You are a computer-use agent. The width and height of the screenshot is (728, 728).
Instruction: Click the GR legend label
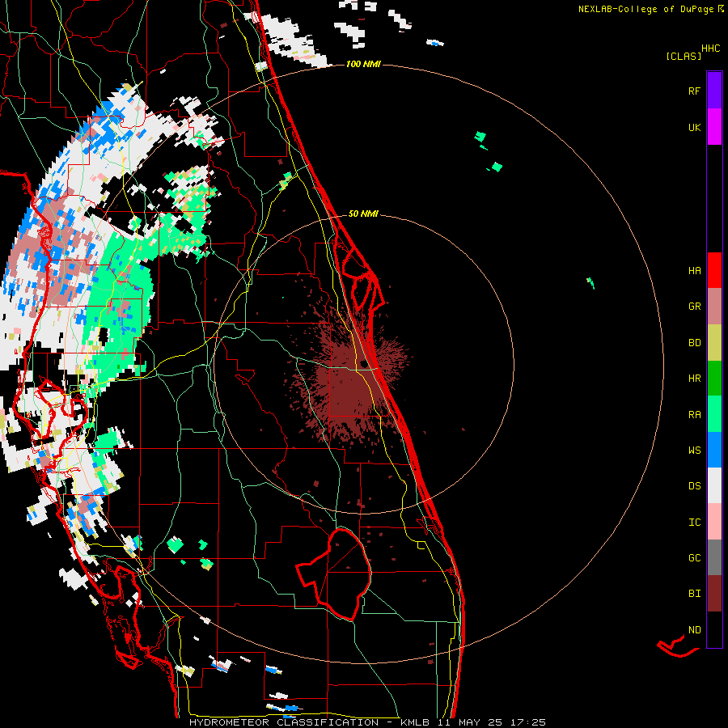[694, 307]
